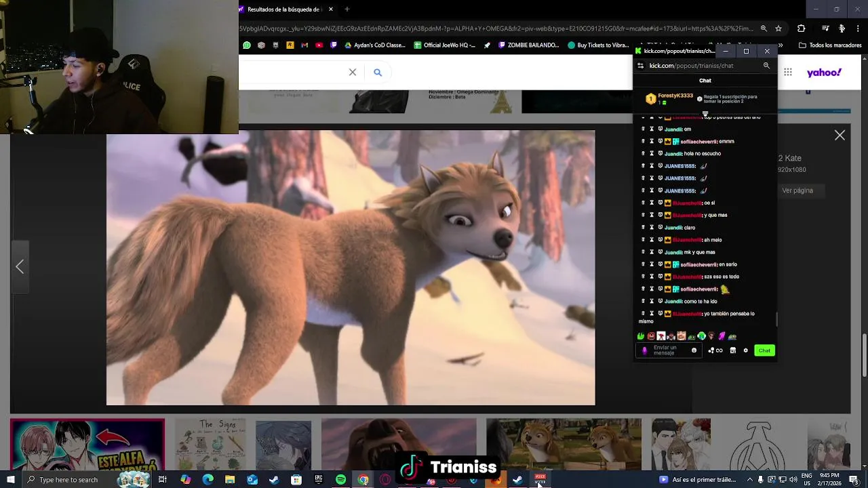This screenshot has height=488, width=868.
Task: Click the kick.com/popout/trianiss/chat address
Action: (x=691, y=66)
